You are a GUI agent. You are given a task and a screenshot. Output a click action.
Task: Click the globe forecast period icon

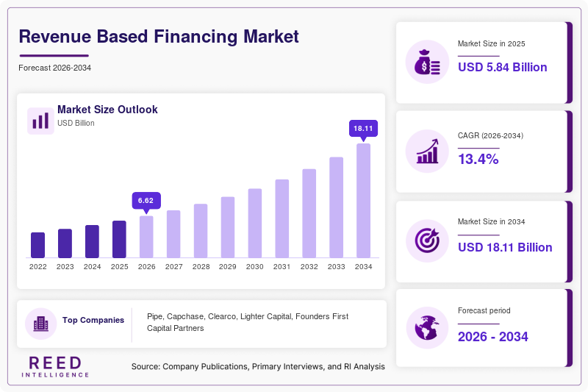[427, 327]
